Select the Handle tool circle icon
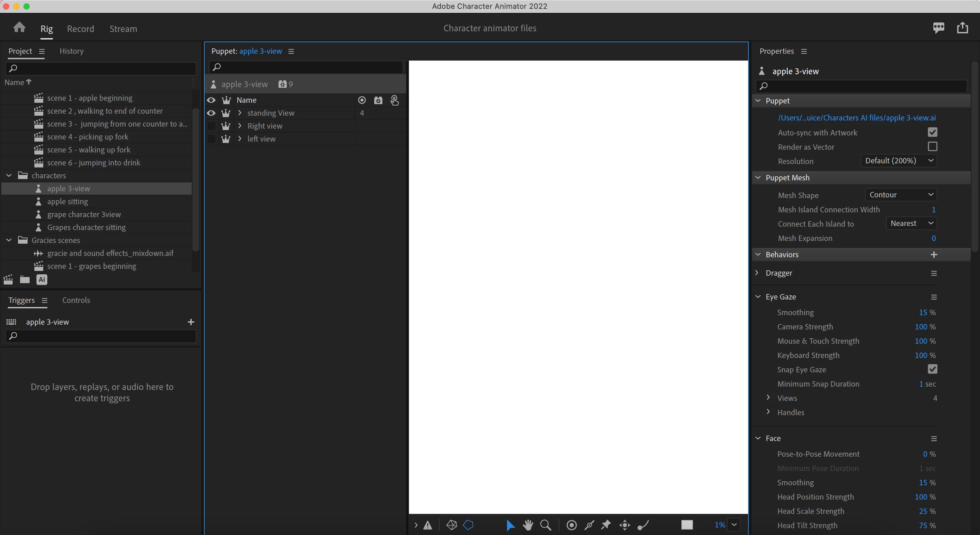This screenshot has width=980, height=535. [x=571, y=525]
